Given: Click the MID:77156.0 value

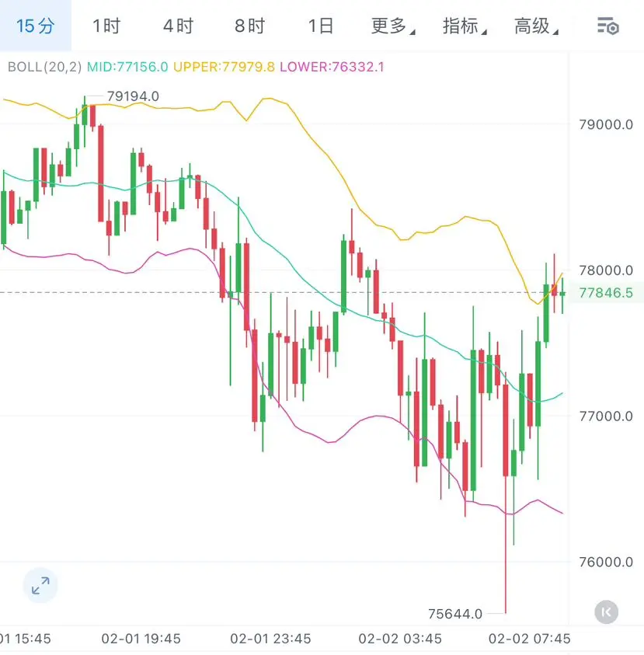Looking at the screenshot, I should [x=127, y=67].
